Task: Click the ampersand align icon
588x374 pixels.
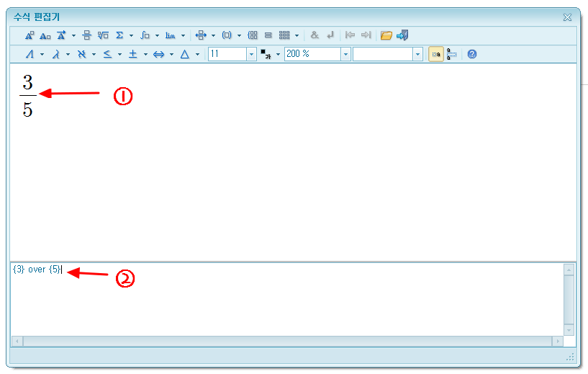Action: [x=315, y=36]
